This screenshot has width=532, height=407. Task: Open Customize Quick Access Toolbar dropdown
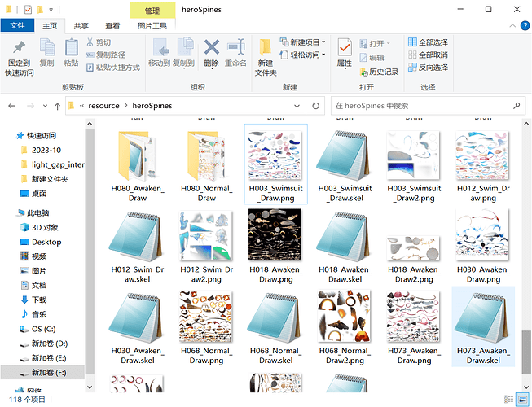point(51,10)
